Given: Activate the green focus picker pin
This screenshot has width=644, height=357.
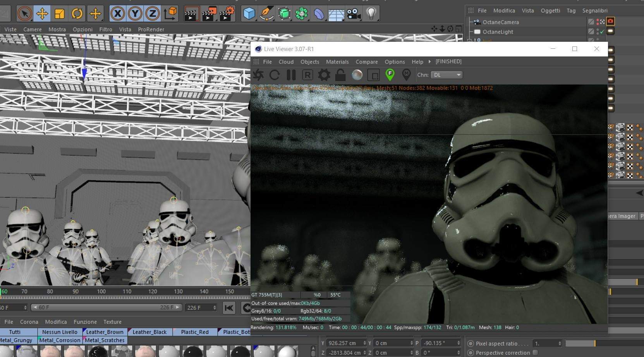Looking at the screenshot, I should click(390, 74).
